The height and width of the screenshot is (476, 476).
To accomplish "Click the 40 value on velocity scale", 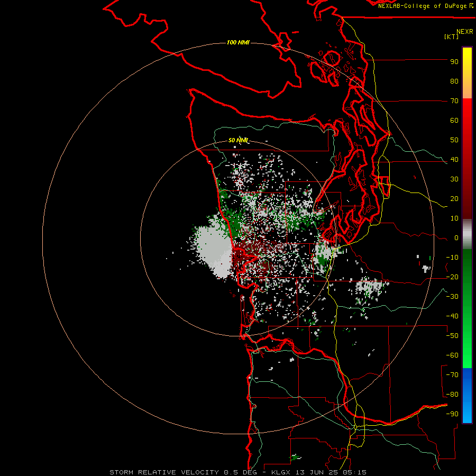I will (x=454, y=160).
